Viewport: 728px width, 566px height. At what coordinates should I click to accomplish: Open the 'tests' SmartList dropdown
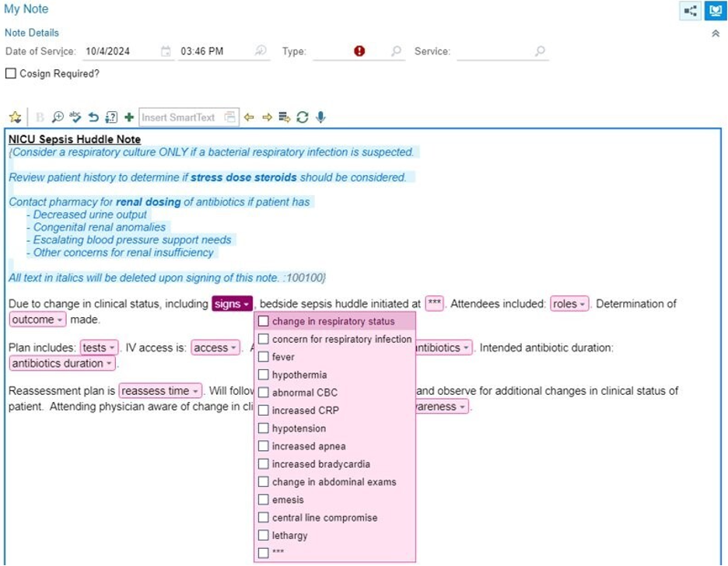point(99,348)
